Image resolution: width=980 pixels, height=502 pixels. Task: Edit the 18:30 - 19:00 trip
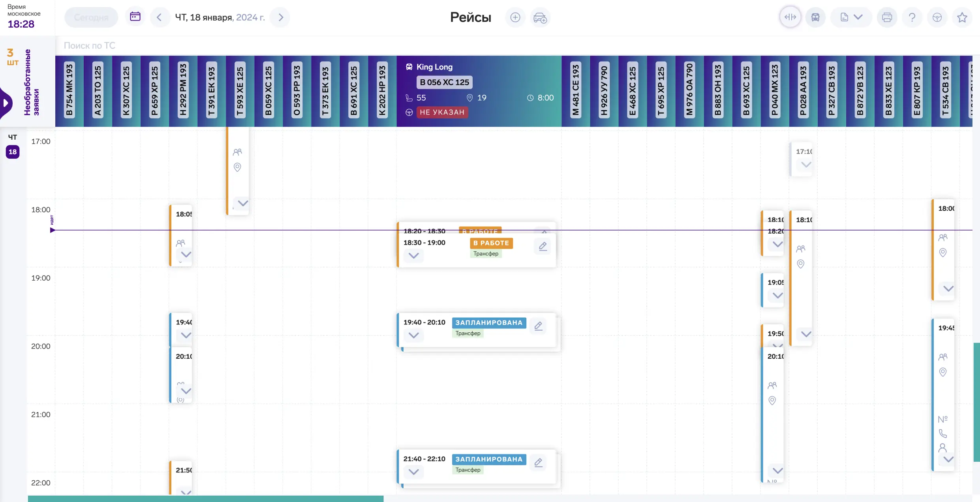(543, 246)
